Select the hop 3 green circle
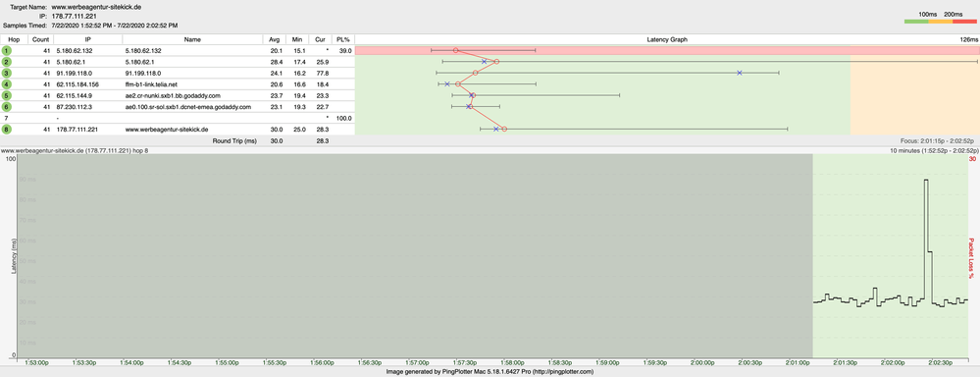The height and width of the screenshot is (377, 980). 6,73
